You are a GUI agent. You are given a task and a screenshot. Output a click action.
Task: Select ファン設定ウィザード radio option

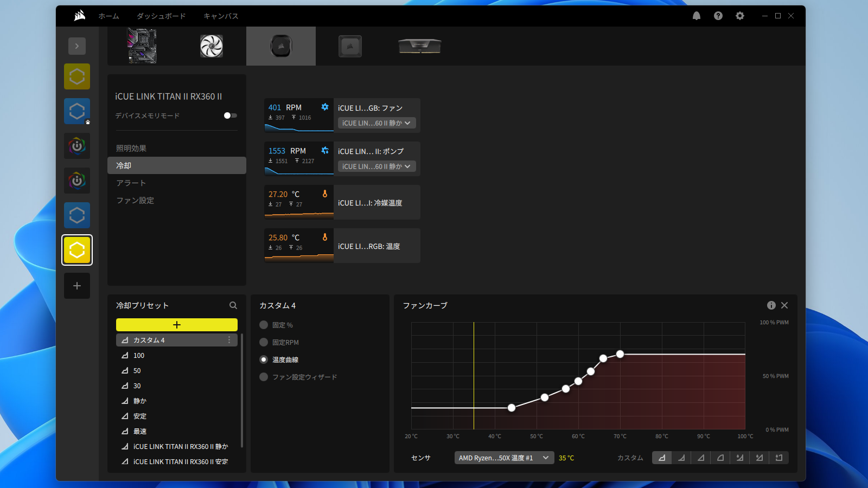(x=264, y=377)
